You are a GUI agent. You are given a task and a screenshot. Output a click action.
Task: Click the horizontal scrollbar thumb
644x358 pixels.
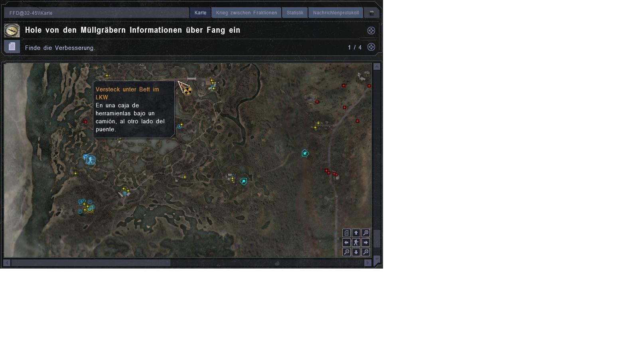tap(91, 263)
